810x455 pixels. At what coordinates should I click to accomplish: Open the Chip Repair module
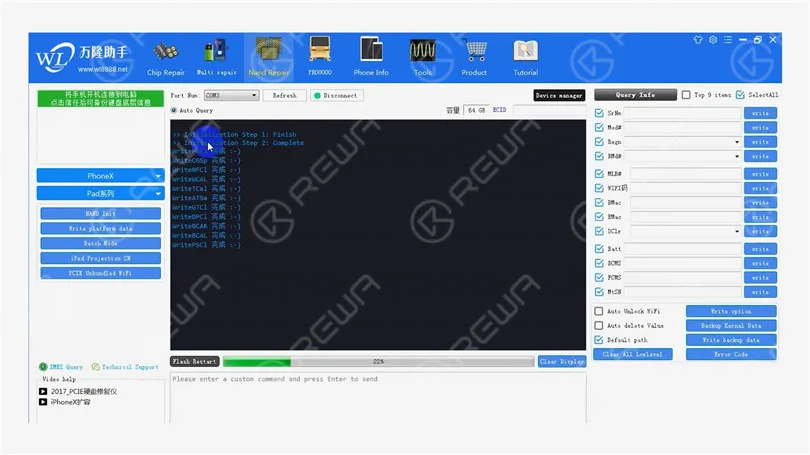165,59
